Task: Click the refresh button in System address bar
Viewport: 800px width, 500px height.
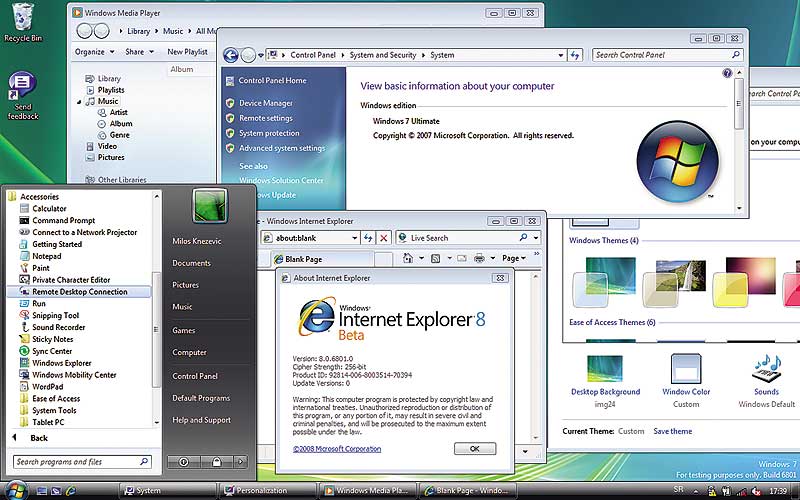Action: 576,55
